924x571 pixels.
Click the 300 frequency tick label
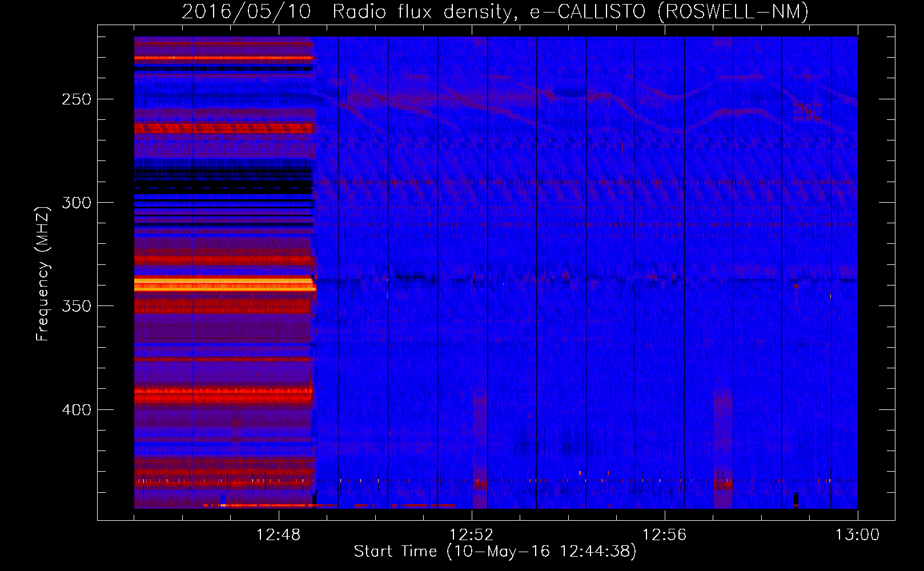click(x=77, y=203)
